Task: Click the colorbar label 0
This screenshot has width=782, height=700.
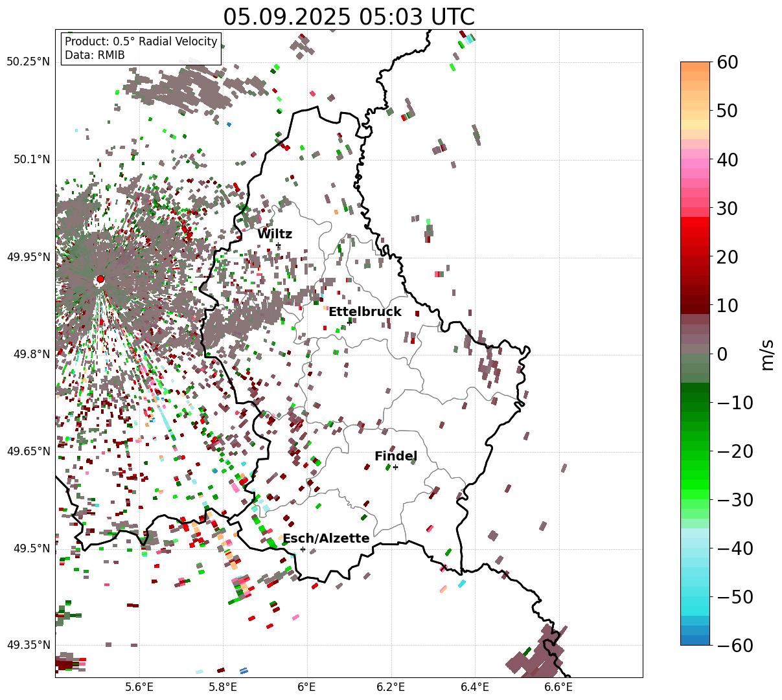Action: coord(721,354)
